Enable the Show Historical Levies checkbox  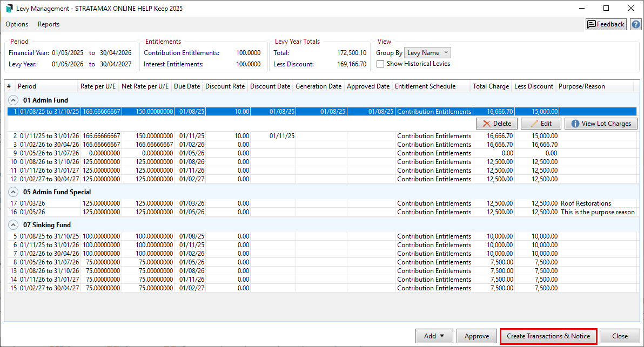pyautogui.click(x=380, y=64)
